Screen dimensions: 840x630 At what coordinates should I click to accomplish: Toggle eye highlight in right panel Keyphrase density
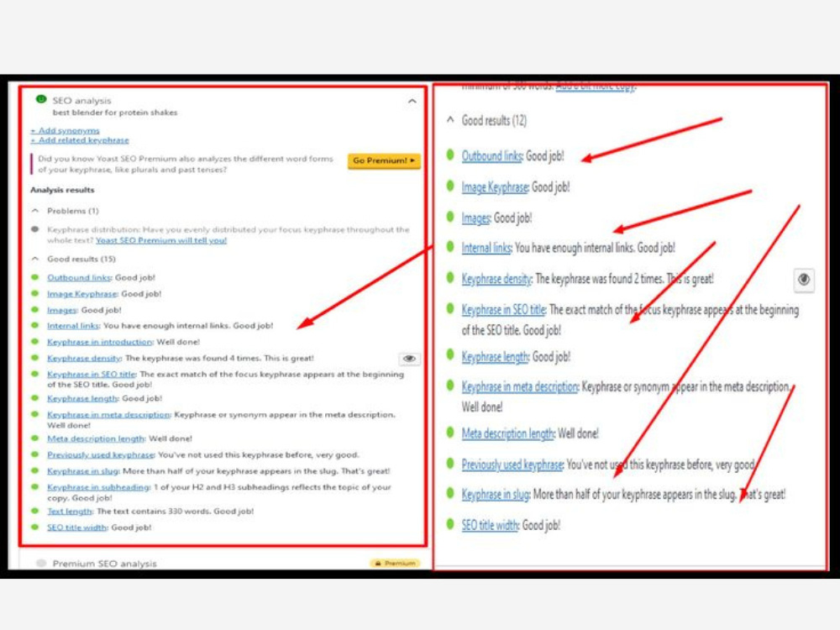[804, 280]
